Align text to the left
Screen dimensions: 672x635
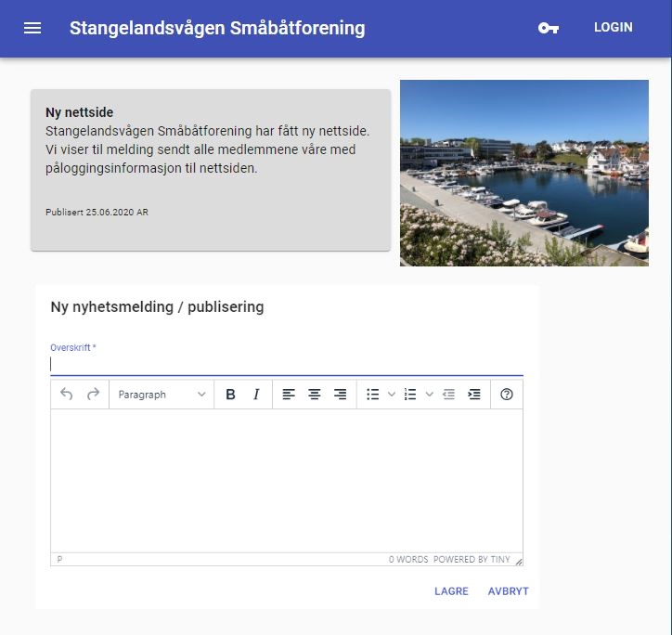click(x=289, y=395)
